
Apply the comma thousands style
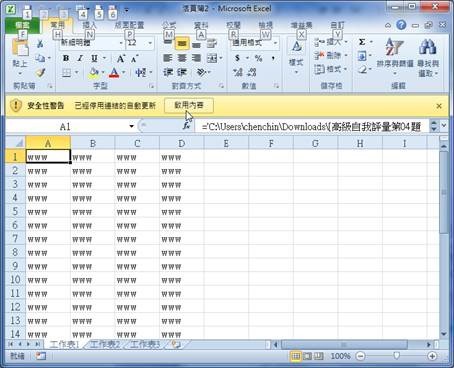(273, 58)
